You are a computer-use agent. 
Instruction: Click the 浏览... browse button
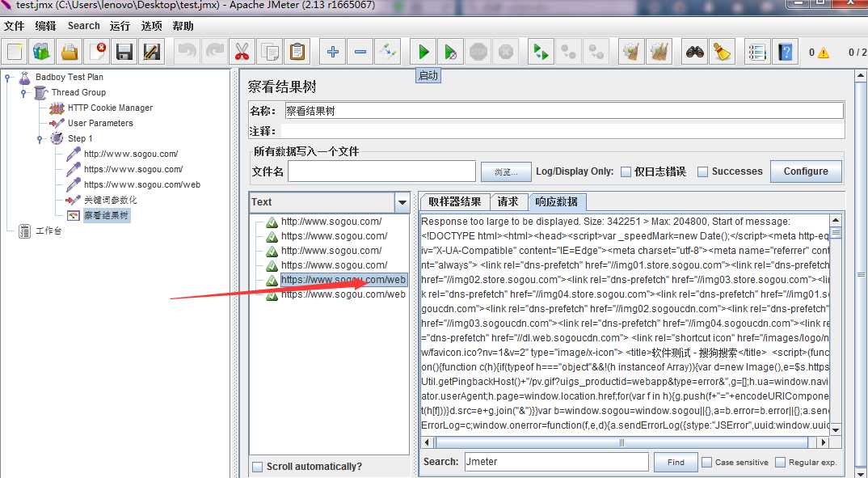tap(506, 172)
